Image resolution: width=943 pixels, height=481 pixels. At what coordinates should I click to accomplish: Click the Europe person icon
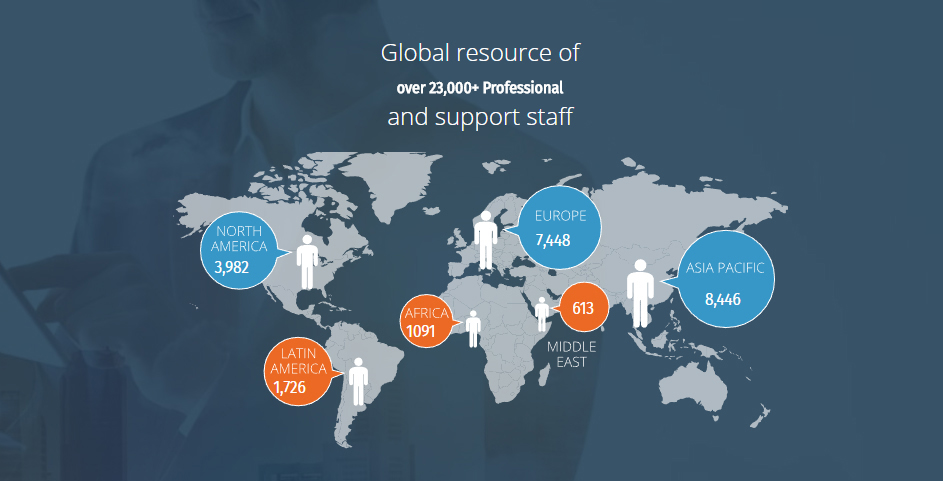coord(485,240)
